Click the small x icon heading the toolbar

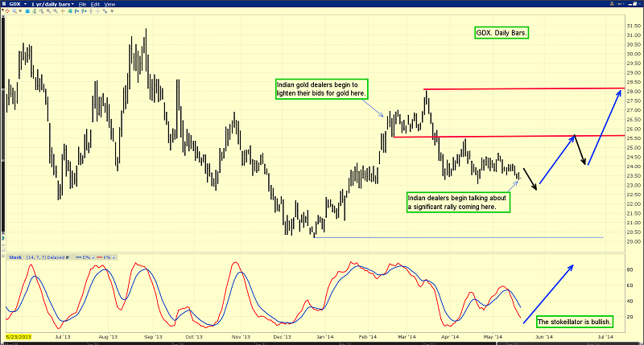tap(3, 10)
